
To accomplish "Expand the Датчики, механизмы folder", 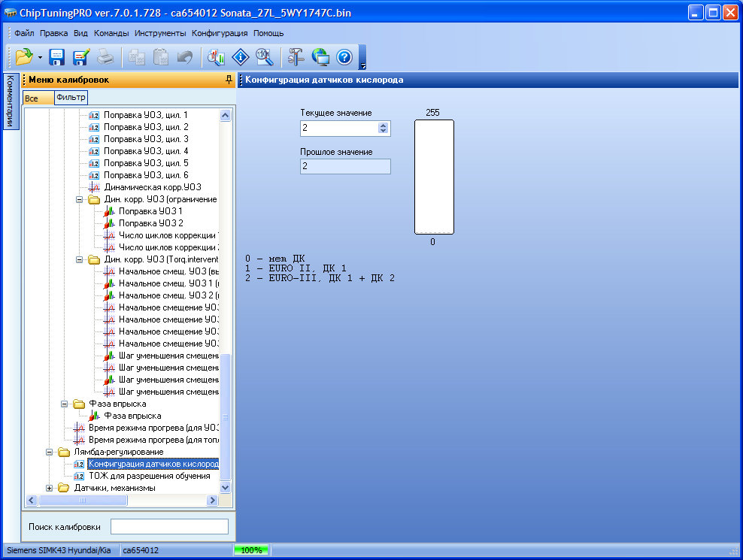I will click(50, 488).
